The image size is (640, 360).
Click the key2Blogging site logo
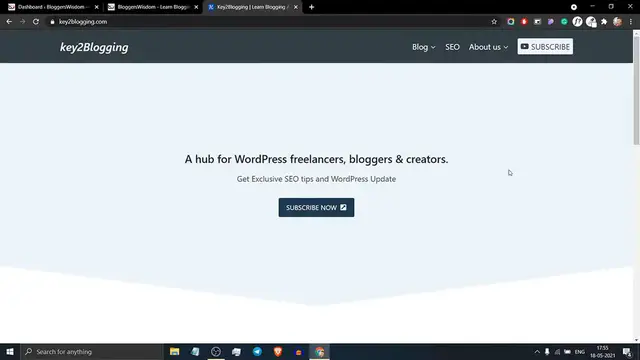click(x=94, y=47)
